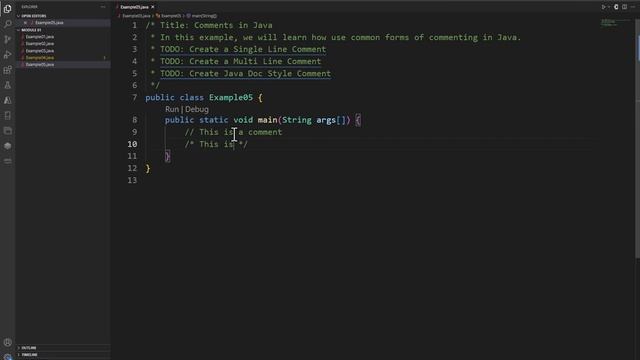
Task: Click the hexagon icon in editor title bar
Action: pyautogui.click(x=616, y=7)
